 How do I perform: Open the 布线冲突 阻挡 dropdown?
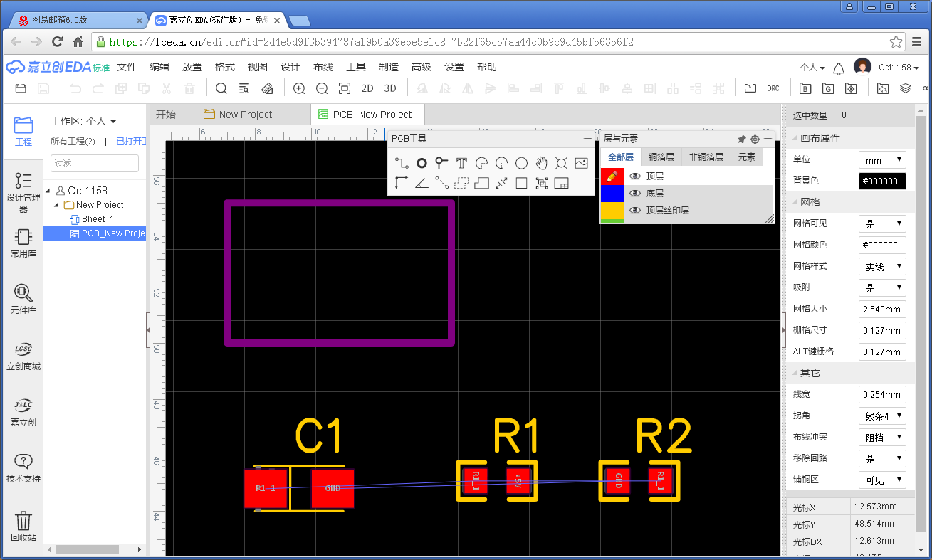(x=882, y=437)
